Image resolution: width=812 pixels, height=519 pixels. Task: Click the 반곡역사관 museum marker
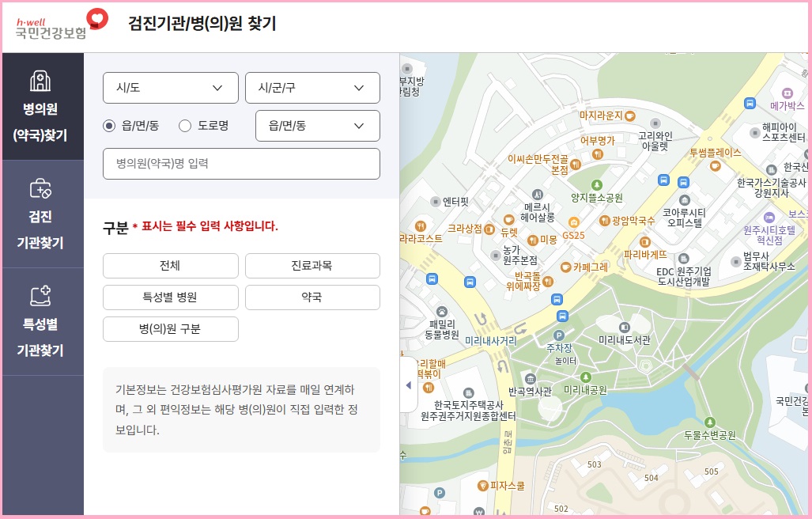[x=529, y=379]
